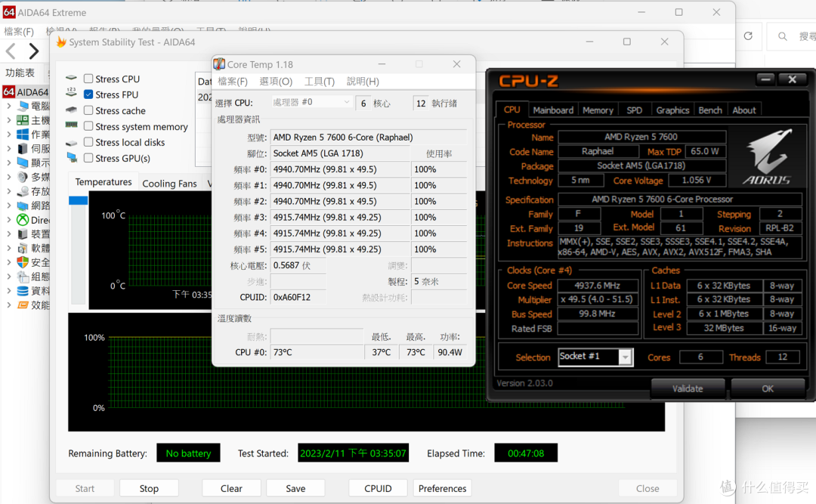Click the search magnifier icon in background window
The image size is (816, 504).
click(782, 36)
